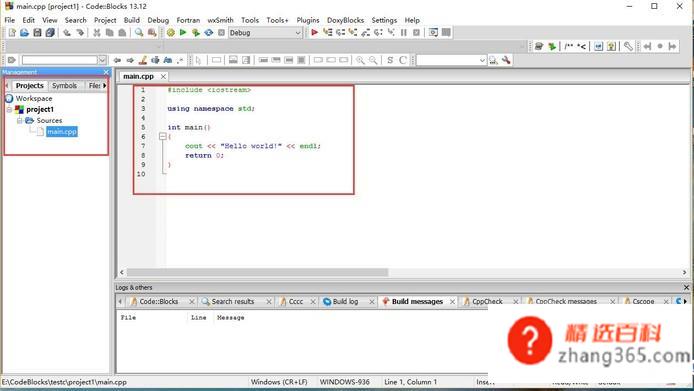Click the Build and run icon

click(x=196, y=33)
